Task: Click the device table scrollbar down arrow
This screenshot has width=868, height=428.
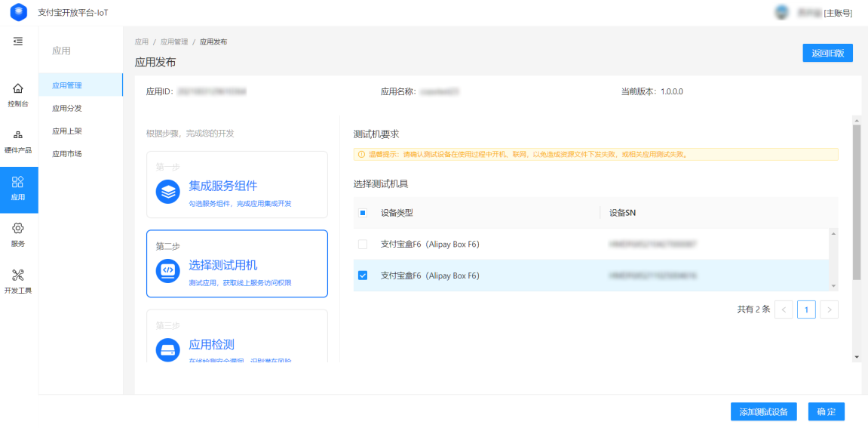Action: (833, 286)
